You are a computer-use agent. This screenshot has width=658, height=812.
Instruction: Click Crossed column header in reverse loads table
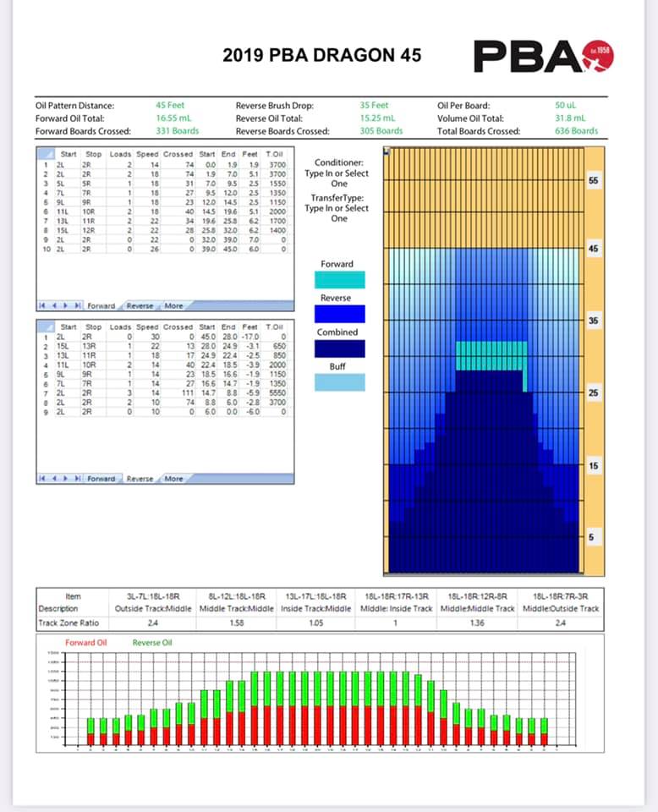(x=178, y=326)
